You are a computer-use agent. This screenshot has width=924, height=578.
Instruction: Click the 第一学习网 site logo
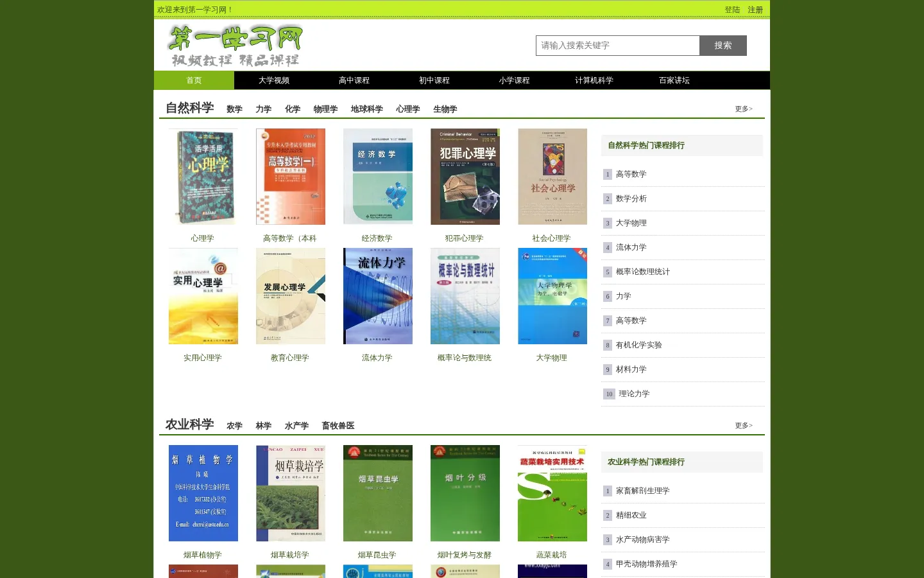click(x=235, y=46)
